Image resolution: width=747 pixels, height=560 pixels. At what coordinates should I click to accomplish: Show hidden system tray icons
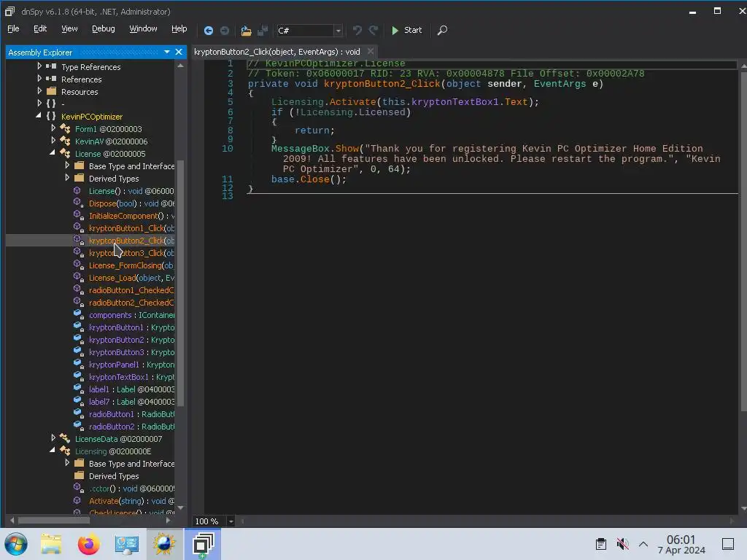click(x=643, y=544)
